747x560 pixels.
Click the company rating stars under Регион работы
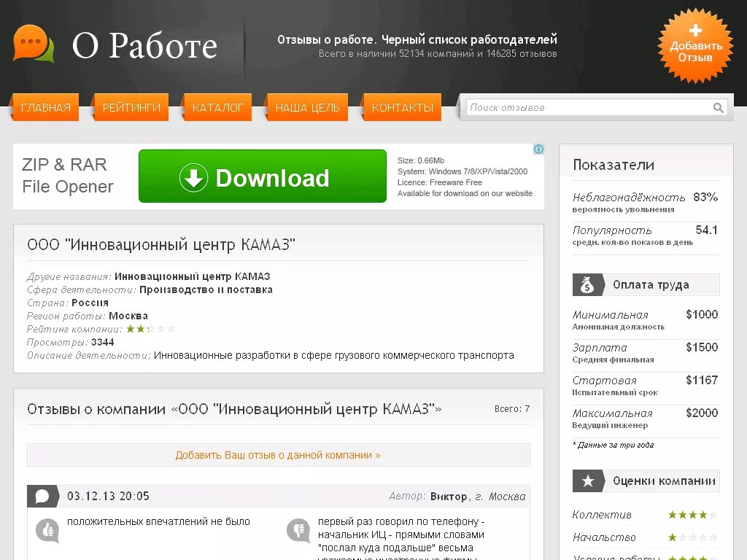(150, 329)
